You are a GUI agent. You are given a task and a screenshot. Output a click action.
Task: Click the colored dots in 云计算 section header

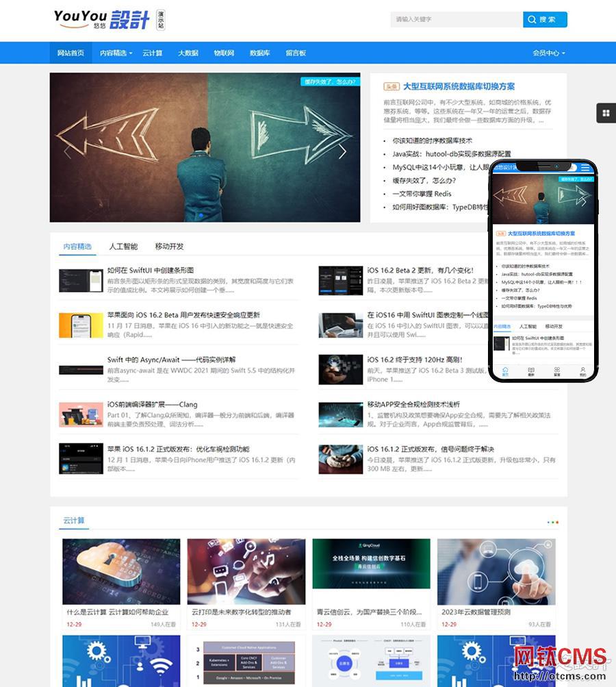pos(552,522)
